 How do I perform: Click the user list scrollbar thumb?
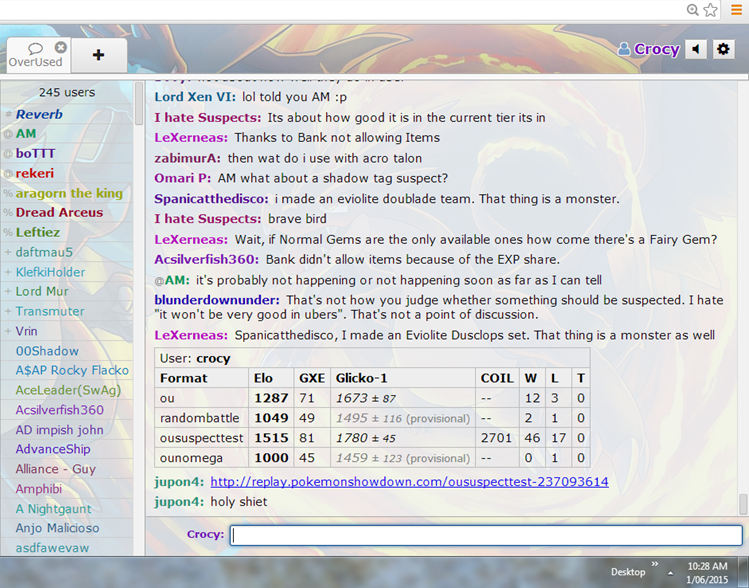(x=139, y=102)
